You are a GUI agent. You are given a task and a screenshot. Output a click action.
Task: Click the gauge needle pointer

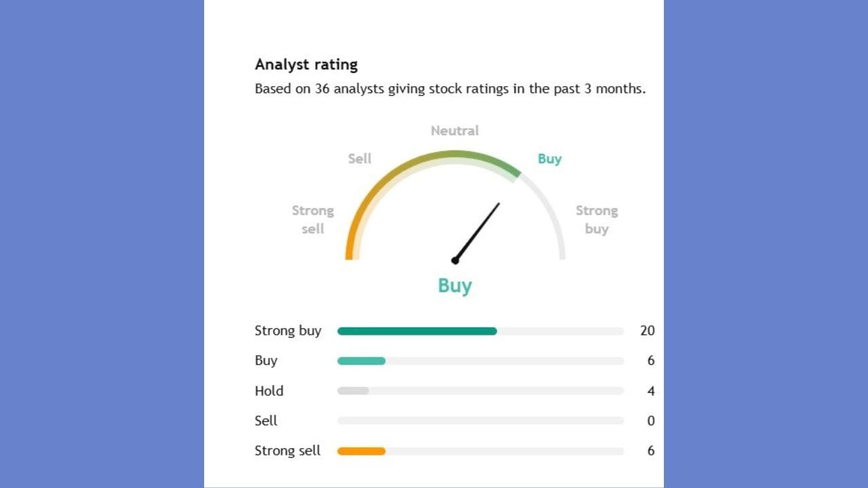pos(477,231)
